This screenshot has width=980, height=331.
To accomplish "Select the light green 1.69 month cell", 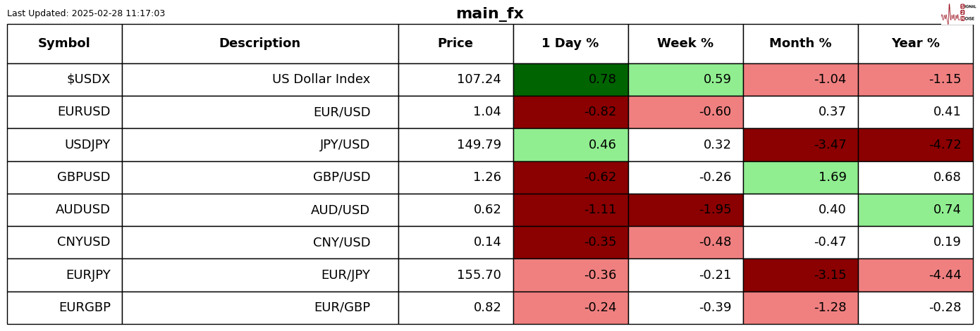I will pos(800,177).
